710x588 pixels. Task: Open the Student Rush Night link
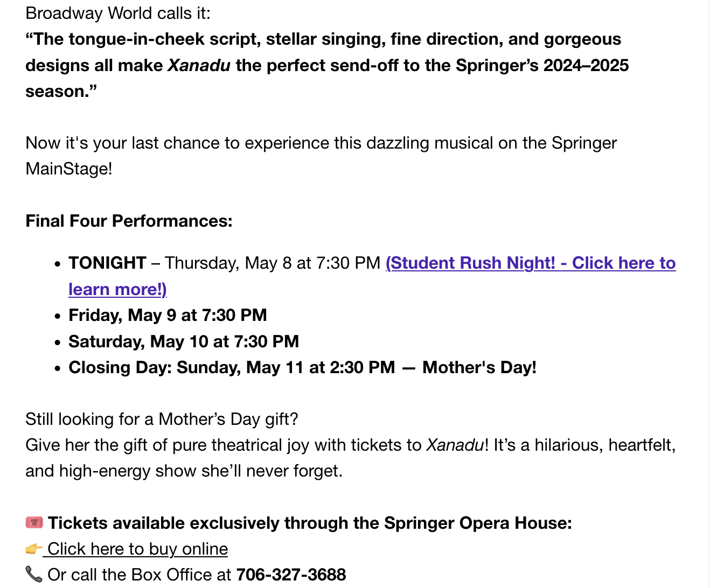coord(531,263)
